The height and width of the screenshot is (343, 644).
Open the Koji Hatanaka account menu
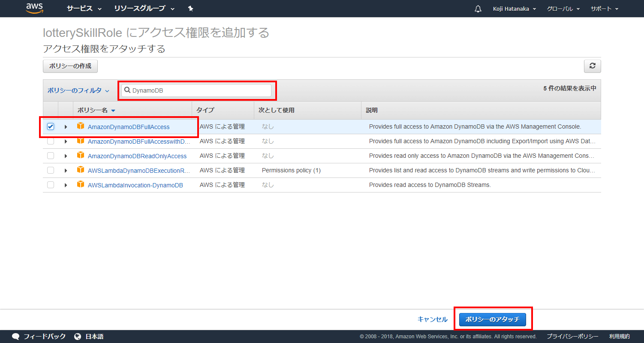(515, 9)
